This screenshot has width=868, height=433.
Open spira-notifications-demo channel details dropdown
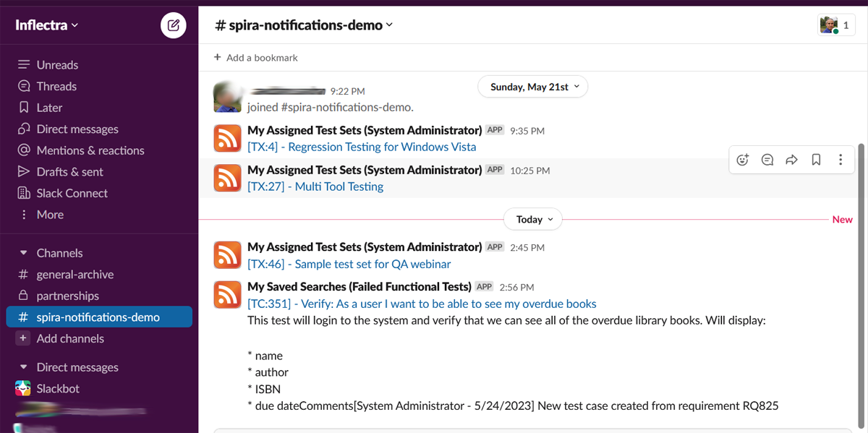[x=304, y=25]
